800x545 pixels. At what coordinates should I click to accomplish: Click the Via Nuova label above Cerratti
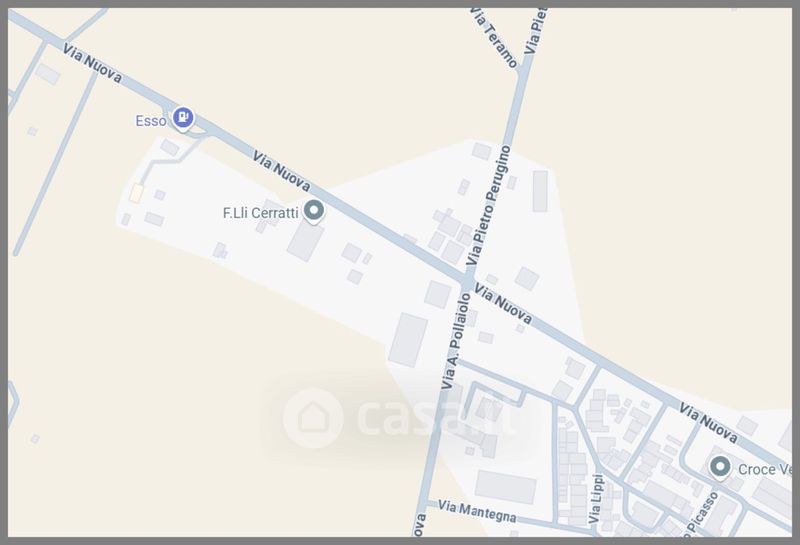coord(282,171)
